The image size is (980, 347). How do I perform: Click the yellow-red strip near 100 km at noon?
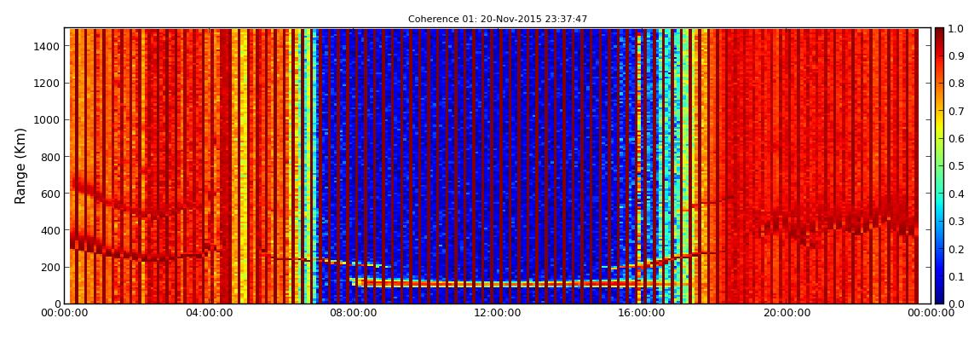pos(498,285)
